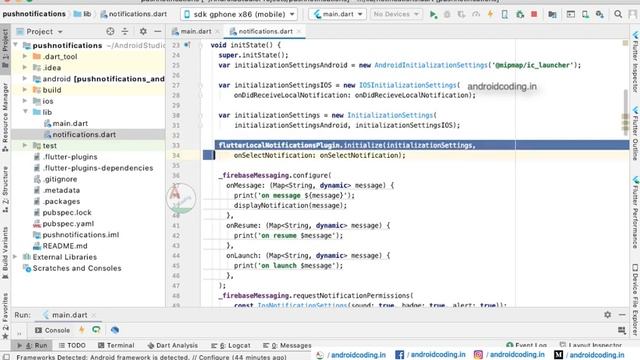This screenshot has height=360, width=640.
Task: Expand the build folder
Action: tap(25, 89)
